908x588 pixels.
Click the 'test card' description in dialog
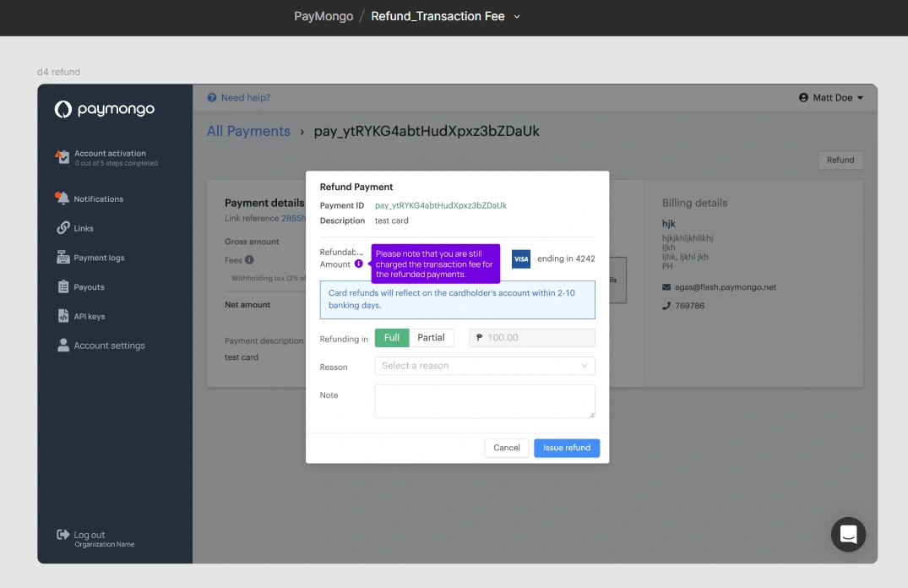391,220
